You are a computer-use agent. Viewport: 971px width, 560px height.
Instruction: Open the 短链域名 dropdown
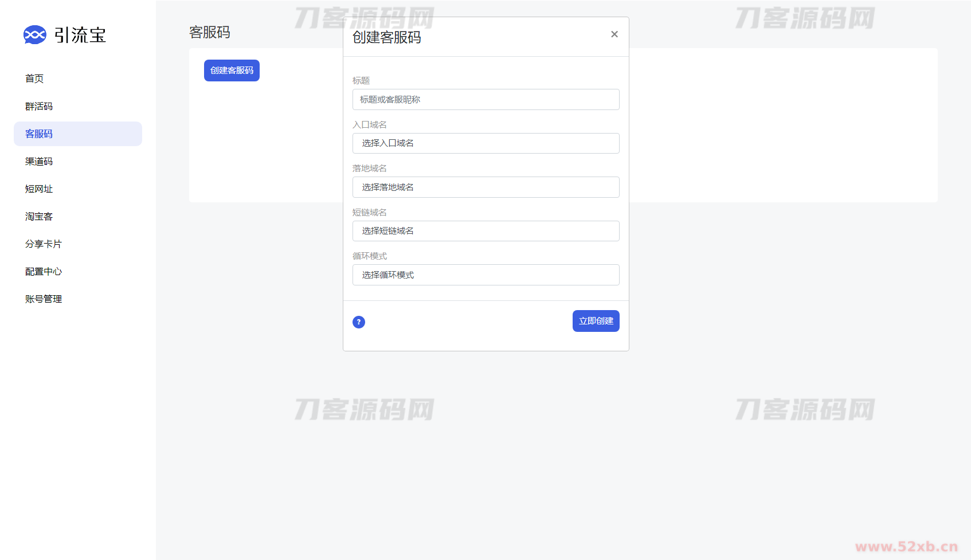(485, 231)
